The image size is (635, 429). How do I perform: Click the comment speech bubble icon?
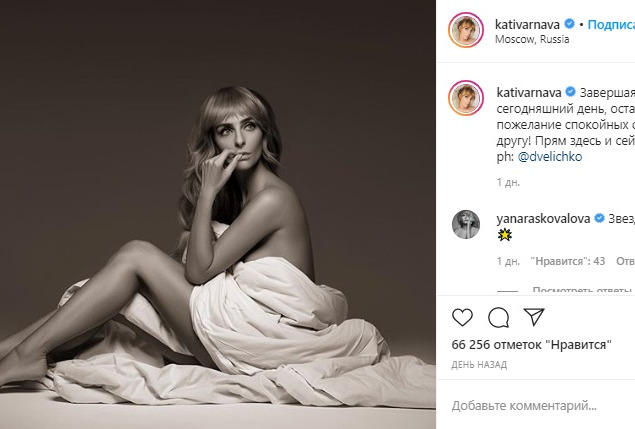click(498, 317)
